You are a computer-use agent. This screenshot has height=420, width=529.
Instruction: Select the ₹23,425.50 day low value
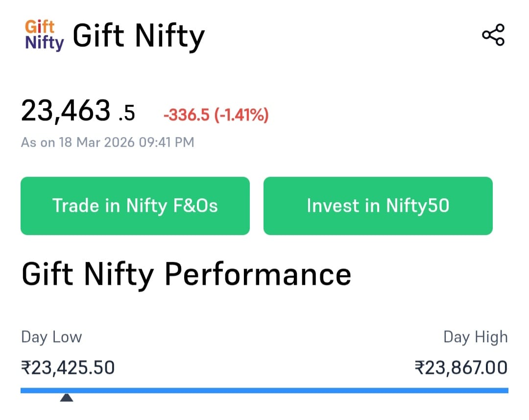(68, 367)
